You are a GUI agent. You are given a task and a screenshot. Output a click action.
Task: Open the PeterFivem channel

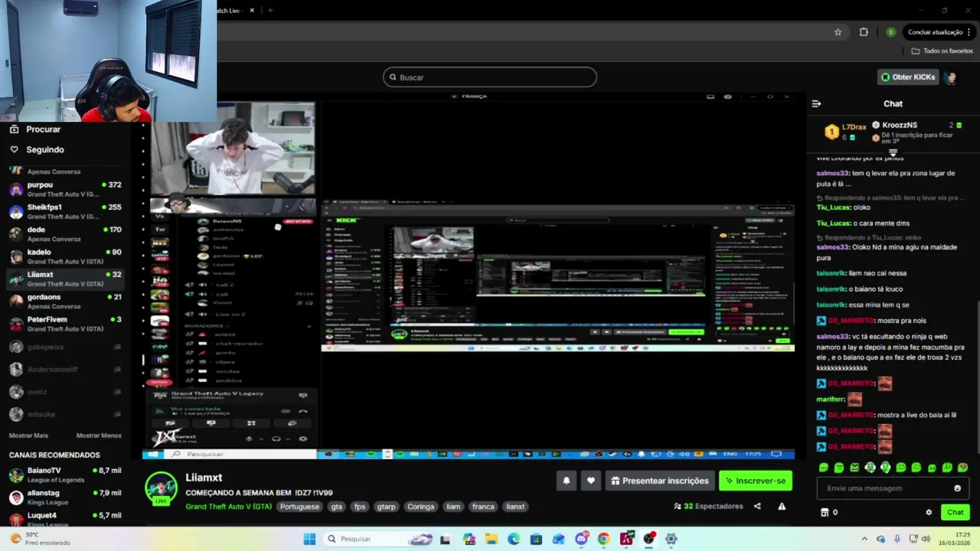[65, 323]
